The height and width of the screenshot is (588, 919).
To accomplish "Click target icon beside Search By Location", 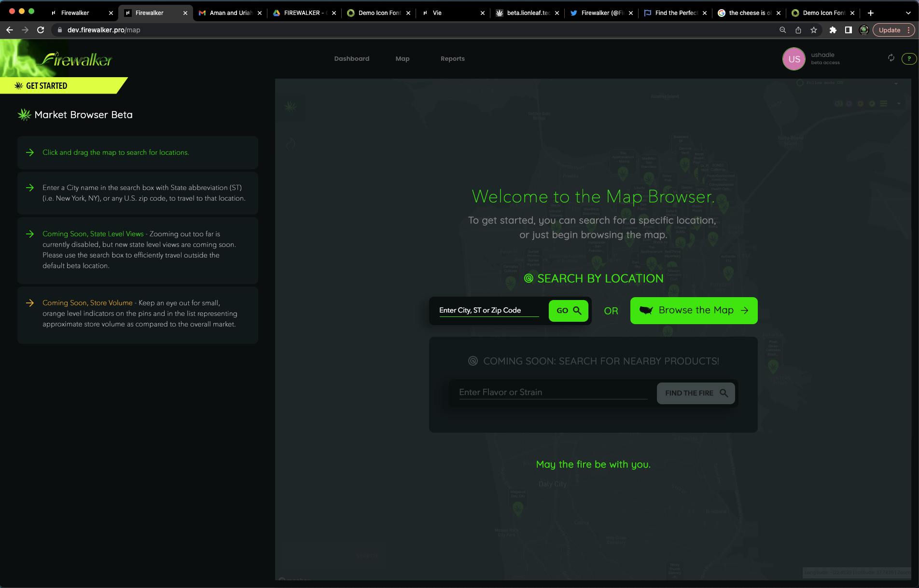I will click(529, 278).
